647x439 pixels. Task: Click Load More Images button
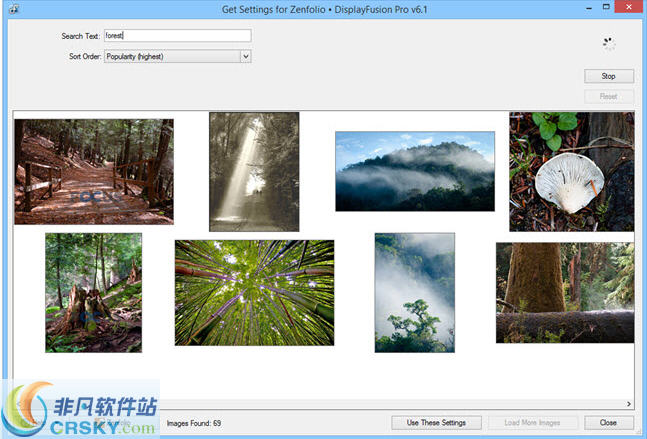(532, 422)
